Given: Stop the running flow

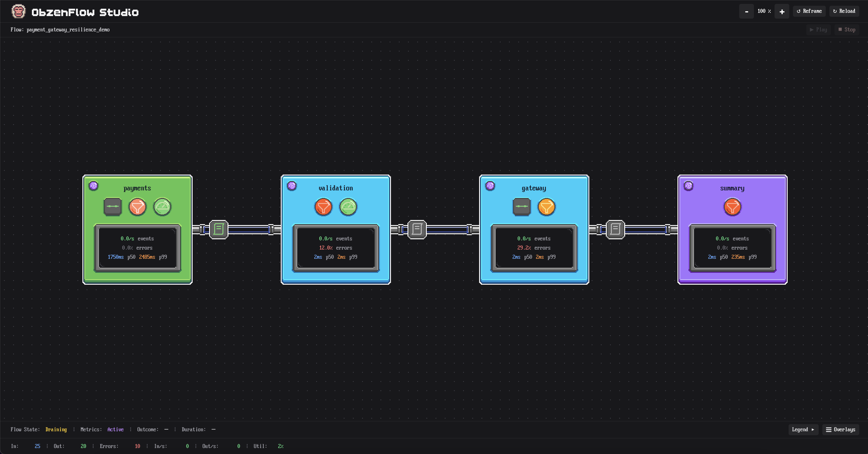Looking at the screenshot, I should 847,30.
